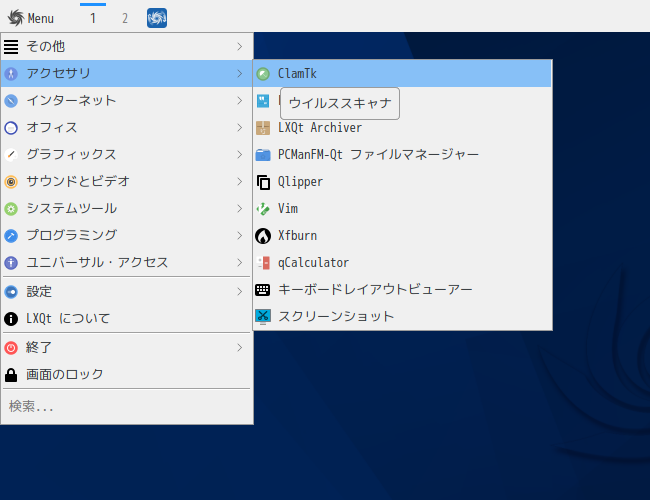Click the その他 list icon
Screen dimensions: 650x500
coord(11,47)
